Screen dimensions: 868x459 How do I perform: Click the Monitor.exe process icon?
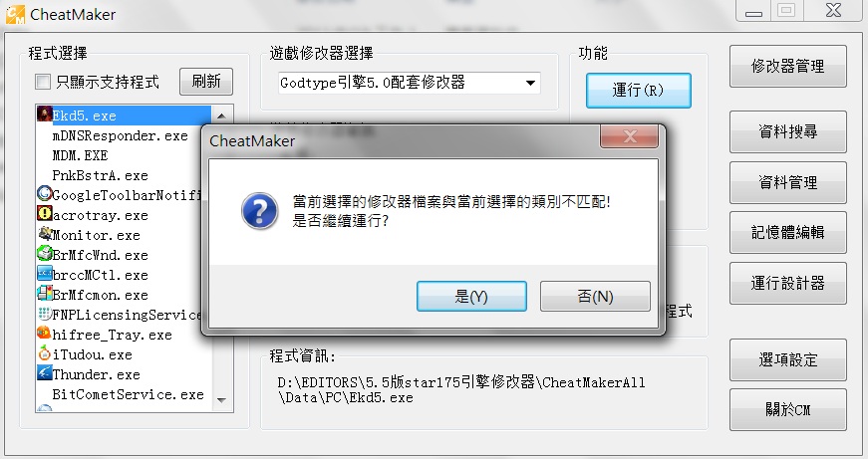click(x=44, y=234)
